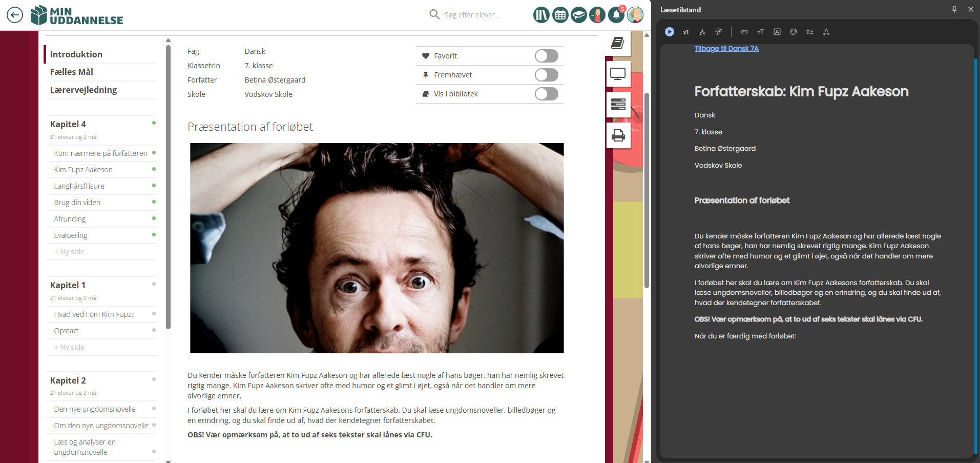980x463 pixels.
Task: Open presentation monitor icon in side toolbar
Action: (x=618, y=74)
